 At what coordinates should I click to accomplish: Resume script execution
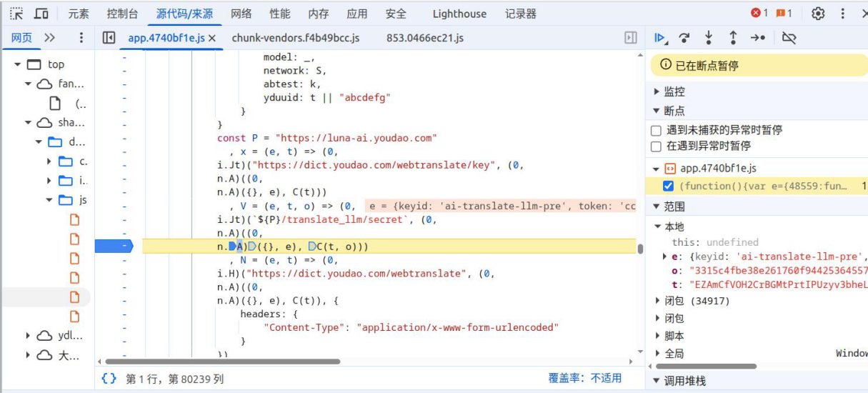point(661,38)
